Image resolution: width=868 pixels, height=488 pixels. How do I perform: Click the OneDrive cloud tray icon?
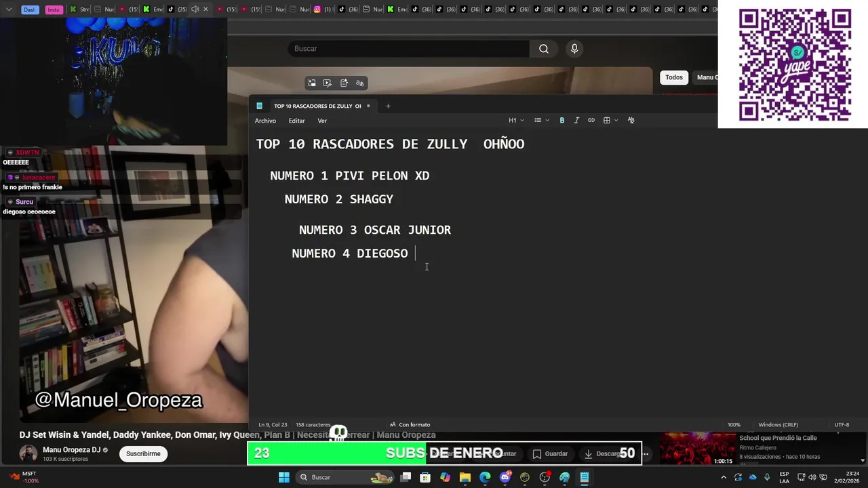(x=753, y=477)
